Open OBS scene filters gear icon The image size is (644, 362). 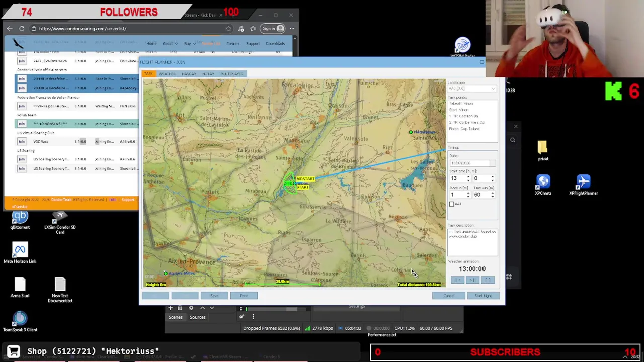coord(191,308)
